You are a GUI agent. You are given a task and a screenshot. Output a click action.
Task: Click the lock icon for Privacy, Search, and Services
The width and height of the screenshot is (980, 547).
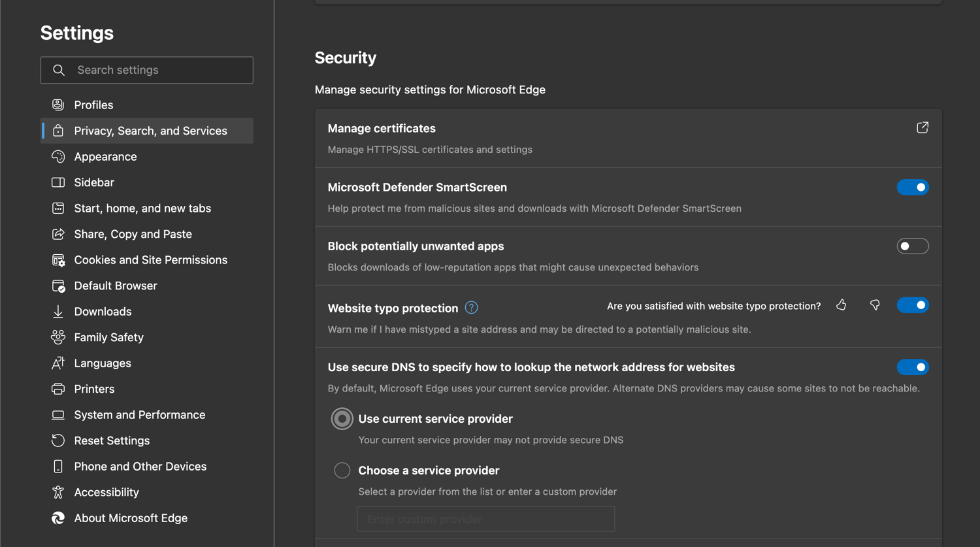(58, 131)
